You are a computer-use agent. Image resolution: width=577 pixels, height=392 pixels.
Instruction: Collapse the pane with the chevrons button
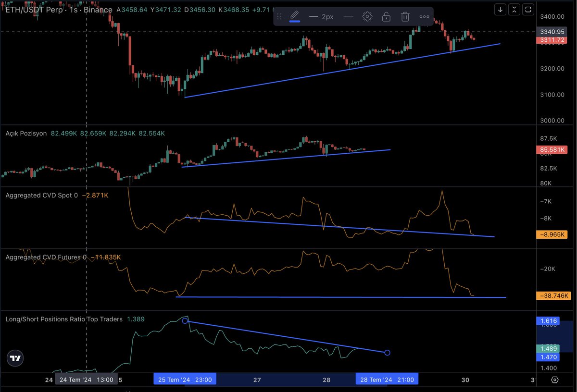(x=514, y=9)
